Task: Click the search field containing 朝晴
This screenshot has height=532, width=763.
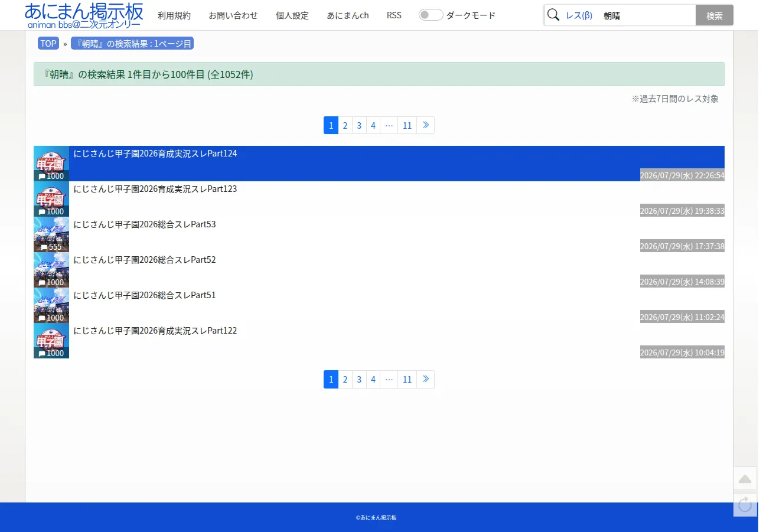Action: point(647,15)
